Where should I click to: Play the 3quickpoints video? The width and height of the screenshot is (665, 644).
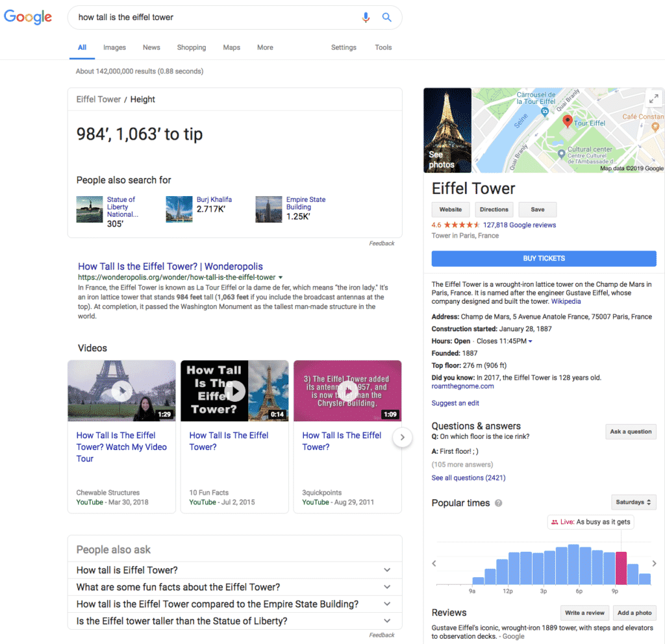(347, 391)
